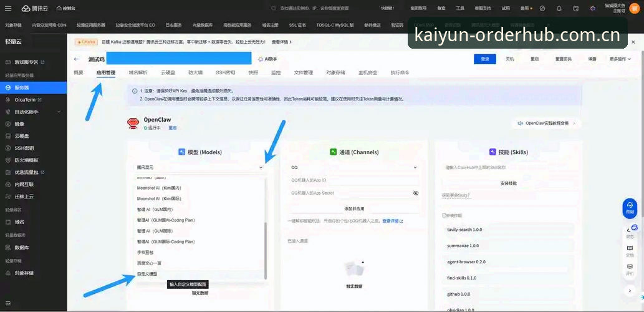
Task: Click the purple AI assistant icon in header
Action: [592, 8]
